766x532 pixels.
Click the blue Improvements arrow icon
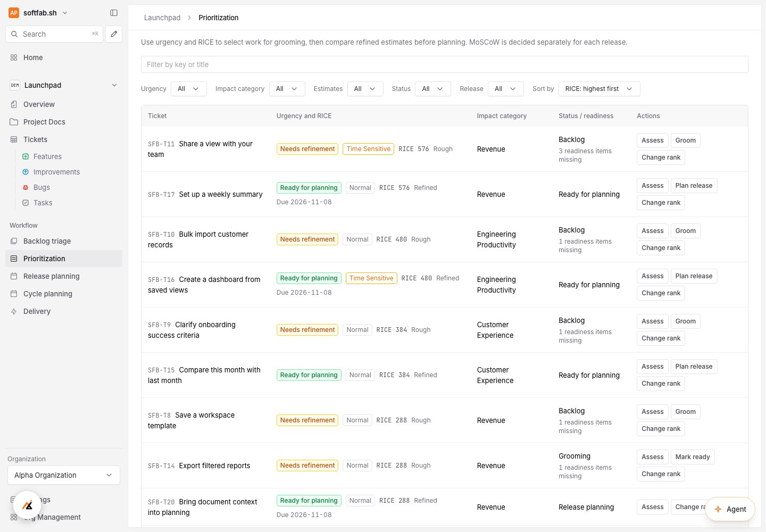(x=26, y=172)
